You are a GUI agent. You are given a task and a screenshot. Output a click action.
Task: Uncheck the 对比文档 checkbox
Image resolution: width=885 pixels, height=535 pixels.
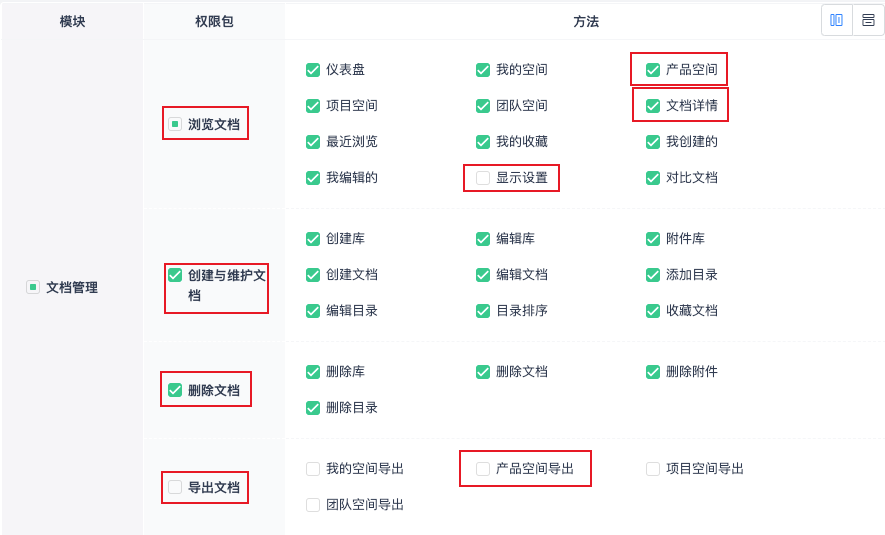click(x=653, y=178)
